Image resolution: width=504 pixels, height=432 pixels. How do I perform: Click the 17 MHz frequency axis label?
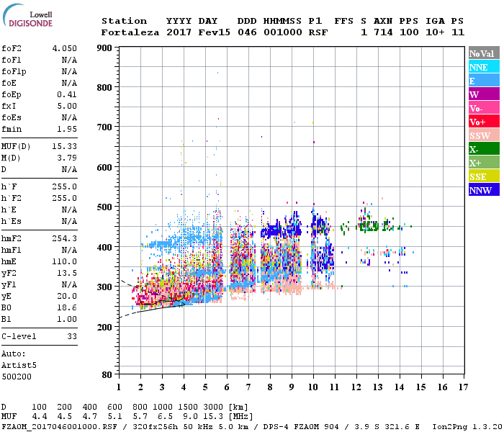463,387
